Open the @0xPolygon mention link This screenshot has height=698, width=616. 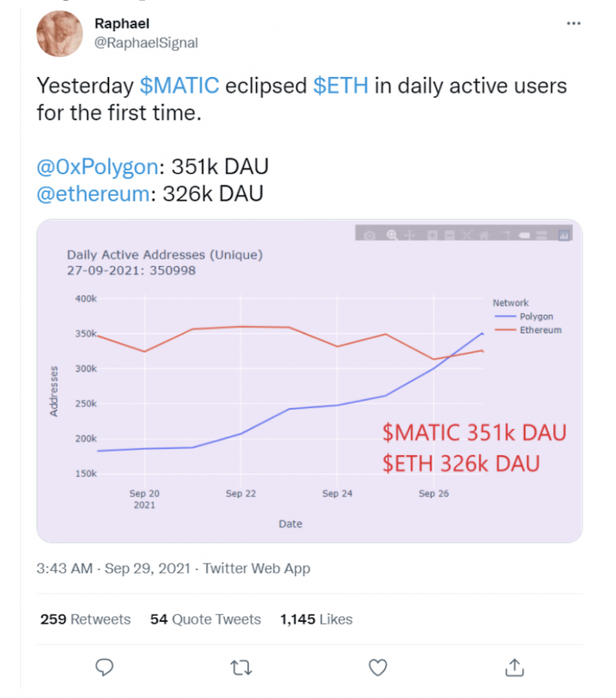97,167
